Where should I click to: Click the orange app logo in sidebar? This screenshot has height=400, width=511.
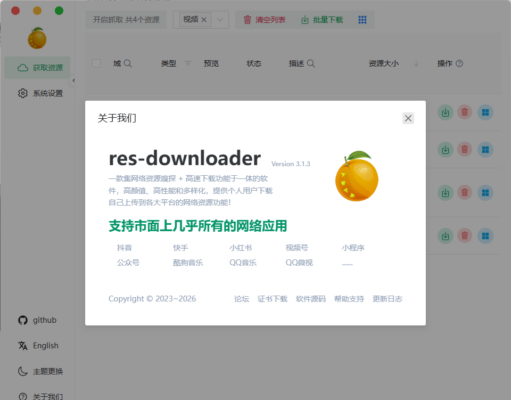click(37, 38)
